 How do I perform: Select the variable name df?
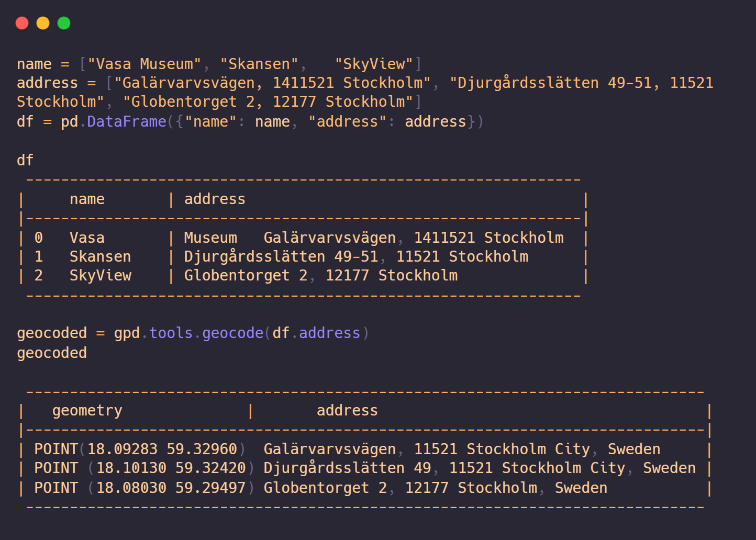[x=25, y=160]
